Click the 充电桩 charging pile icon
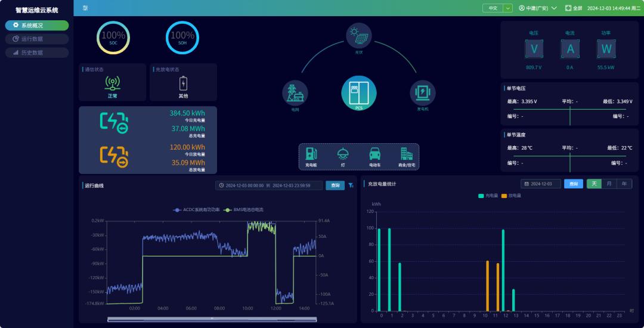 [311, 154]
